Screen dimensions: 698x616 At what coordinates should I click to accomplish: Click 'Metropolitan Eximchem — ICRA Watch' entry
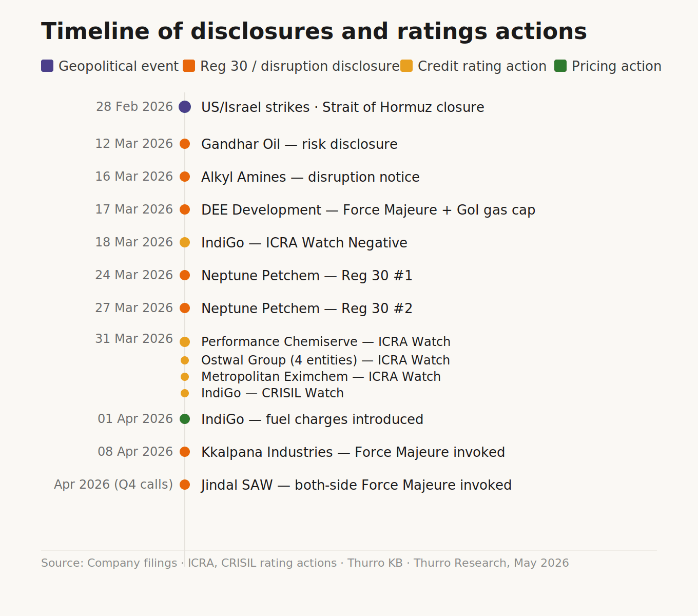coord(321,377)
